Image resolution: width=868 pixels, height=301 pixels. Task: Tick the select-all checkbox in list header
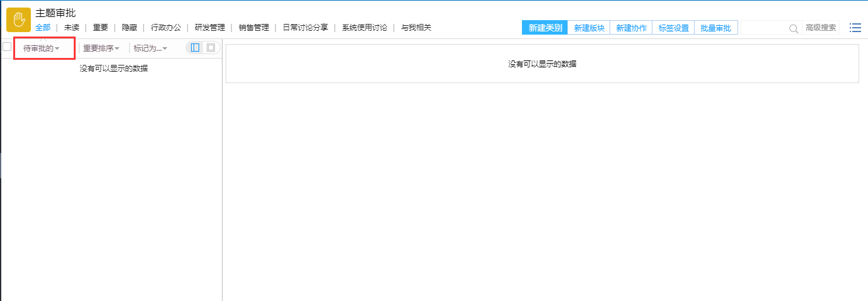(x=7, y=47)
